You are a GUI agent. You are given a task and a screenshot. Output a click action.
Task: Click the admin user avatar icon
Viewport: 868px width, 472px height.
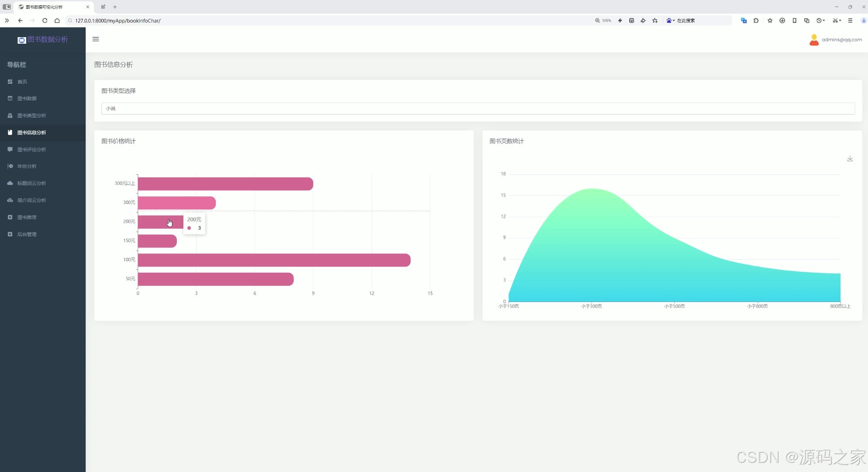coord(813,40)
